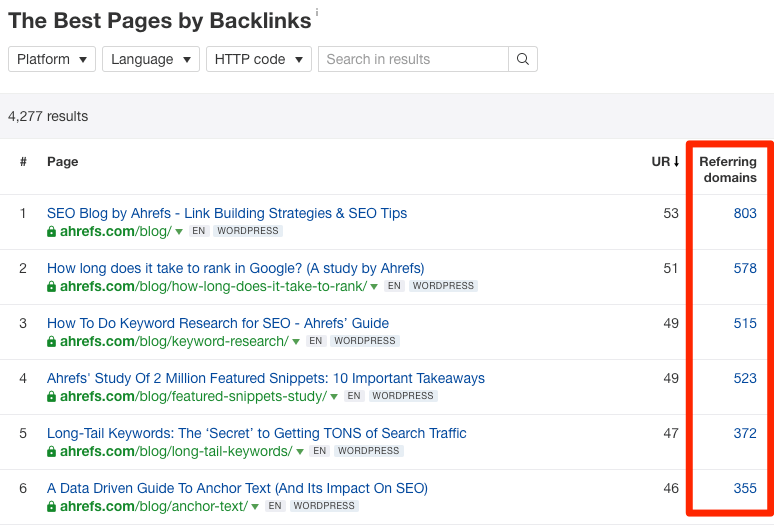774x526 pixels.
Task: Sort by the UR column header
Action: (665, 162)
